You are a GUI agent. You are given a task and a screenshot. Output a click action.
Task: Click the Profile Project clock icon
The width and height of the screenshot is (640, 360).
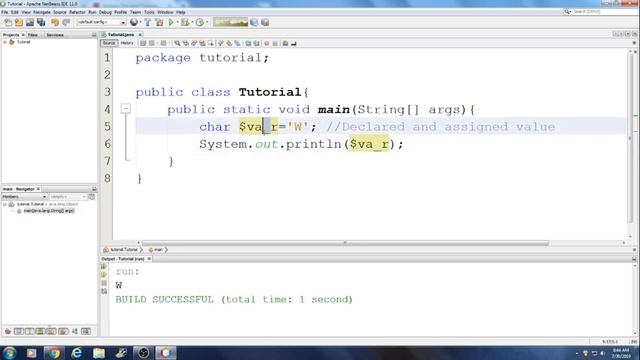[200, 22]
